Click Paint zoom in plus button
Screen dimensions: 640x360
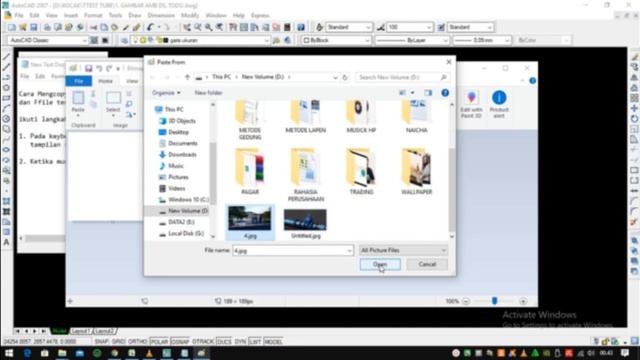click(523, 301)
